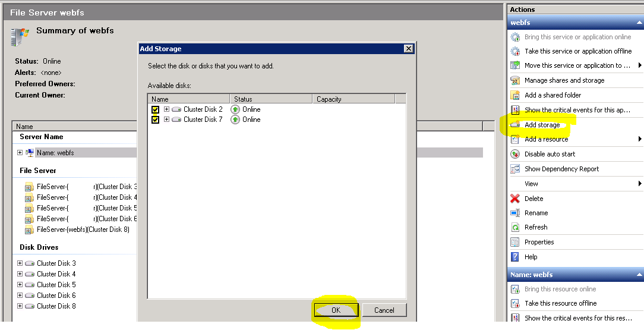Click the Online status icon for Cluster Disk 7

point(235,120)
